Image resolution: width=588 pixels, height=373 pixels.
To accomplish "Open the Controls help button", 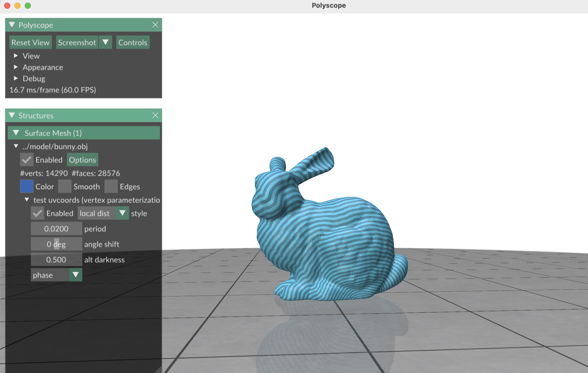I will click(x=133, y=42).
